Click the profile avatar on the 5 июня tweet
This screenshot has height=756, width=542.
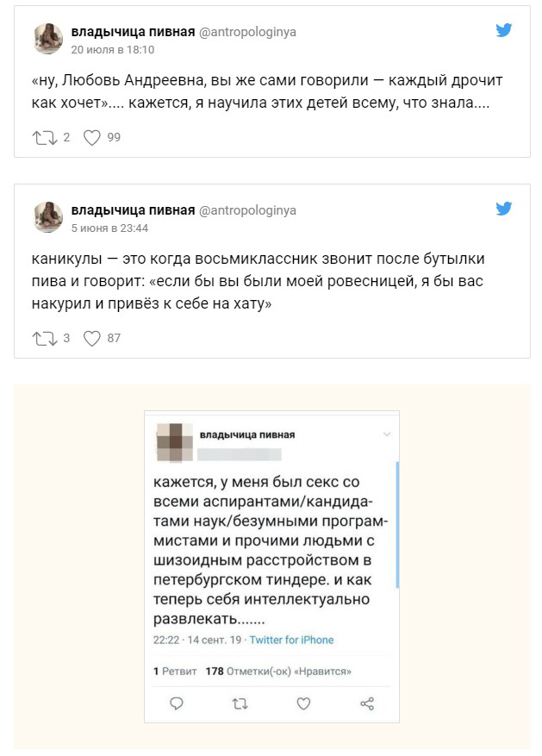pyautogui.click(x=48, y=217)
